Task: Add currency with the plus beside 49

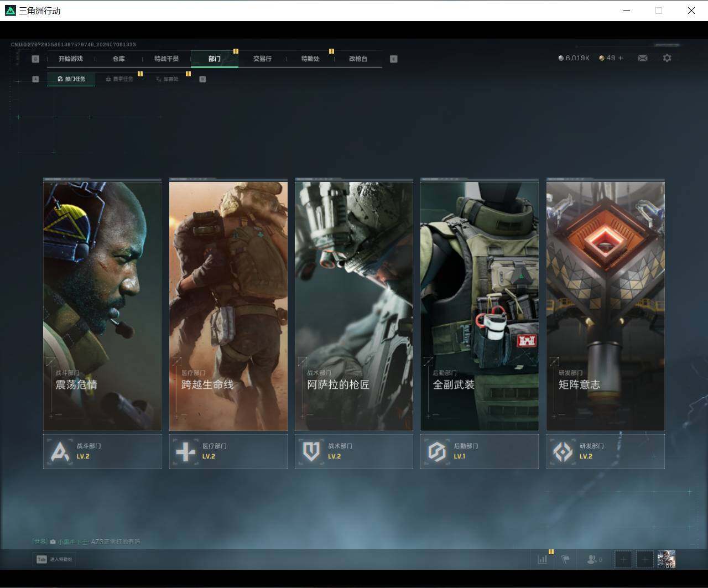Action: coord(620,58)
